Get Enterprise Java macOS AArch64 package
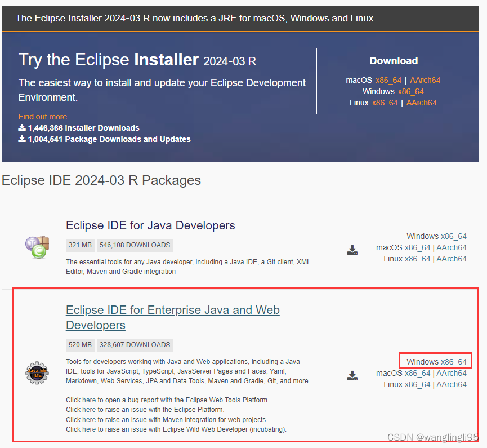The image size is (487, 448). point(452,373)
